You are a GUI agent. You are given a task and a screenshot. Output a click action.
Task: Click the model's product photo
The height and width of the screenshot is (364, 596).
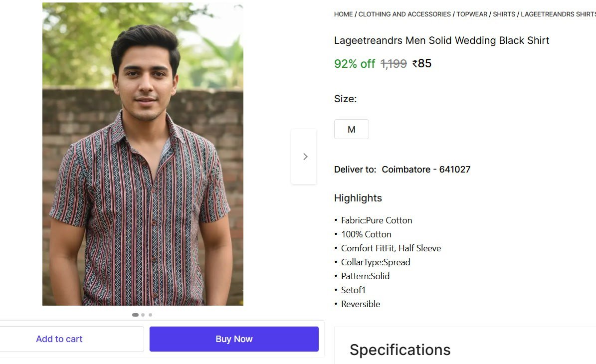point(142,154)
